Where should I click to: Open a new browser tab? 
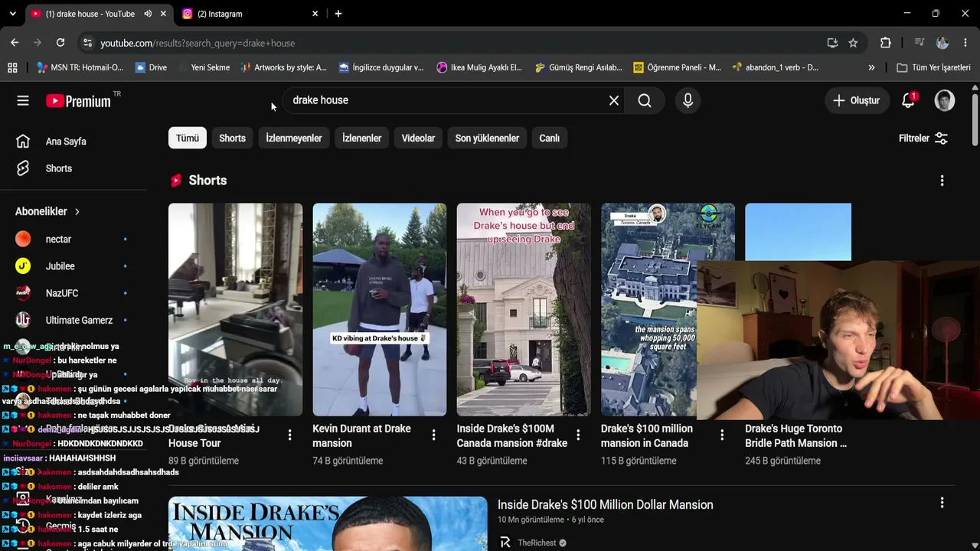click(338, 14)
